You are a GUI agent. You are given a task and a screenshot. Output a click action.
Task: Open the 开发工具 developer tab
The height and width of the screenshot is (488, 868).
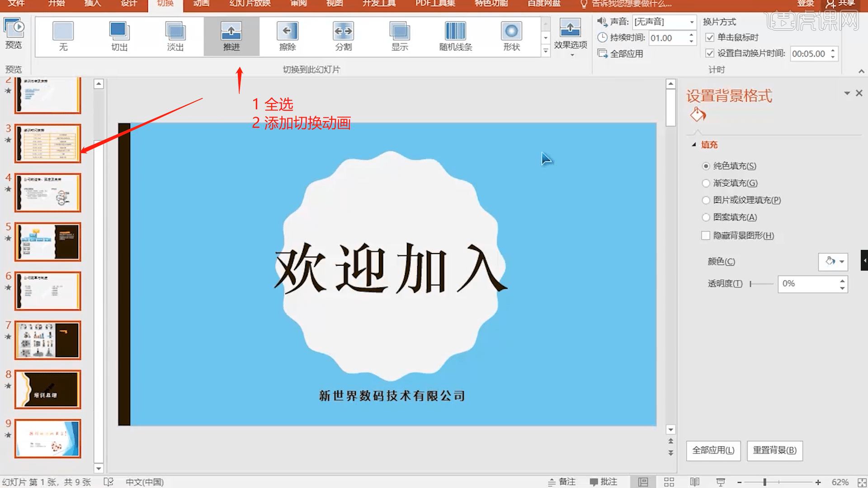pyautogui.click(x=379, y=4)
